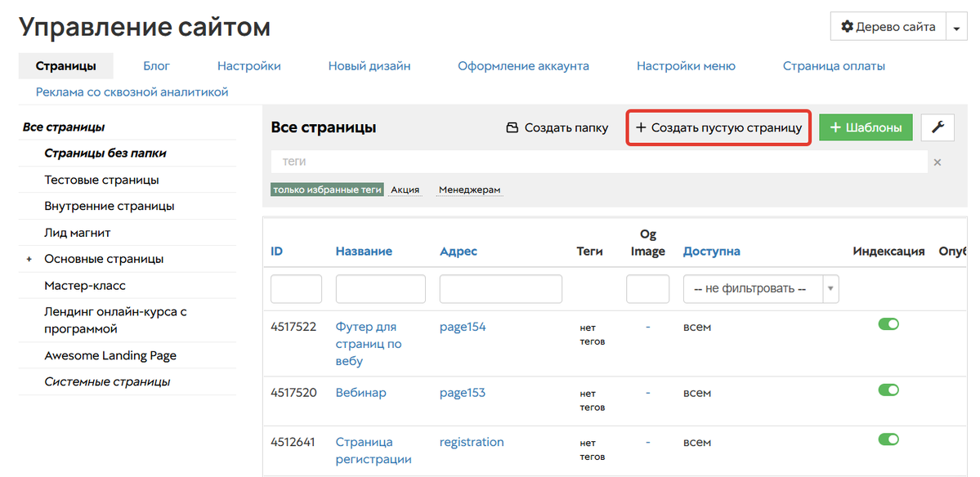
Task: Open the Вебинар page link
Action: (x=360, y=393)
